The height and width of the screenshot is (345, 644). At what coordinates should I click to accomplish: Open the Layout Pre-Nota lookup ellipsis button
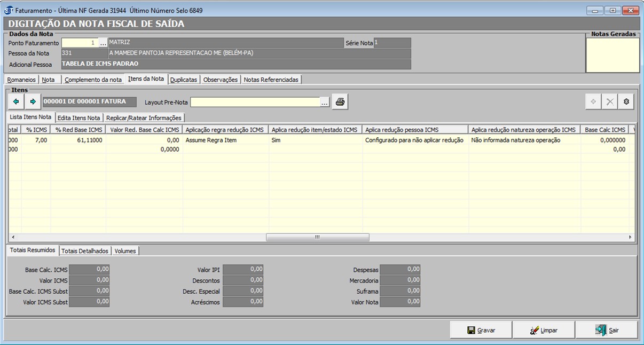324,102
